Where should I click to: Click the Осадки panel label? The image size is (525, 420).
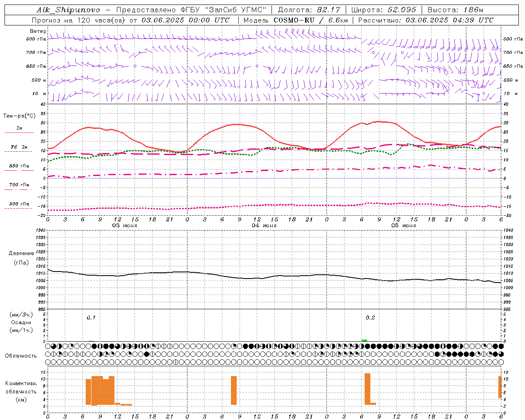[21, 322]
